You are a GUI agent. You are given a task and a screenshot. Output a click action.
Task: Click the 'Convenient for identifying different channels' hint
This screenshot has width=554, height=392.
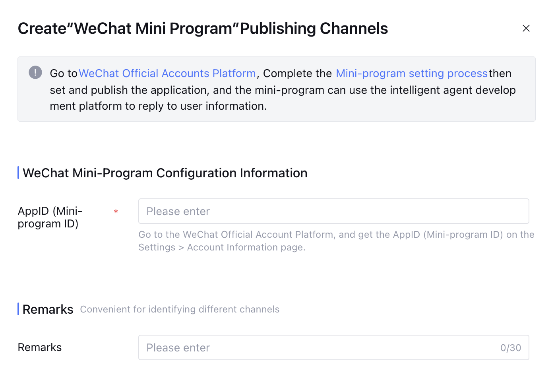180,309
